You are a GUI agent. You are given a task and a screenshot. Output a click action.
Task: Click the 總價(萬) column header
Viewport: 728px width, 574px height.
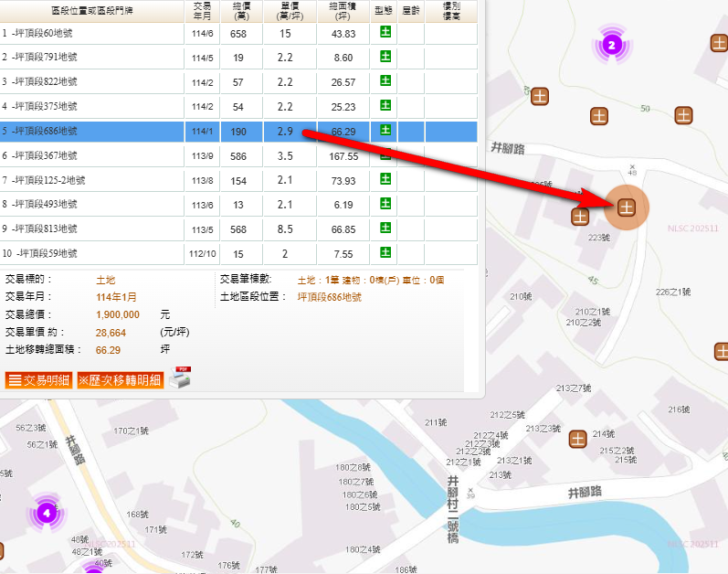(x=240, y=11)
